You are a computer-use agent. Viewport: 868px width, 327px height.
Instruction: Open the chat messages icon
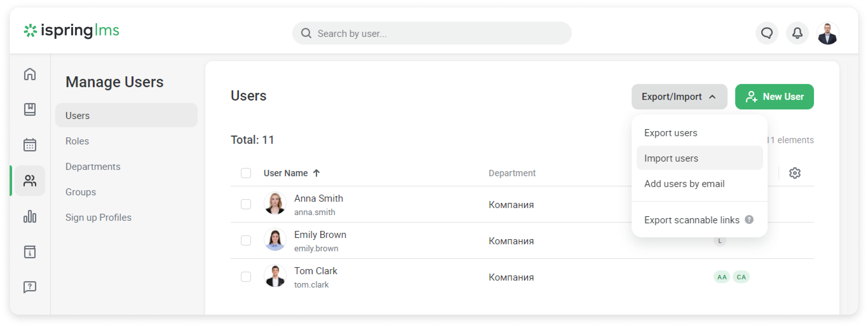[x=767, y=33]
